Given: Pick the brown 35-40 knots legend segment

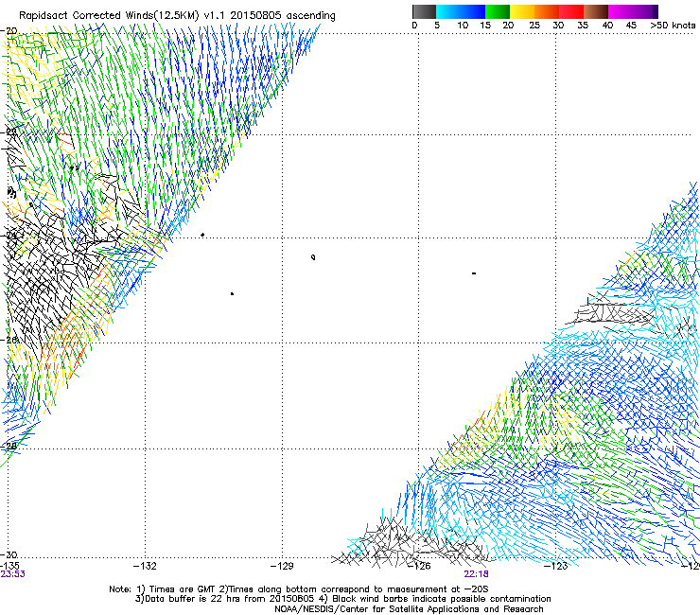Looking at the screenshot, I should click(x=596, y=11).
